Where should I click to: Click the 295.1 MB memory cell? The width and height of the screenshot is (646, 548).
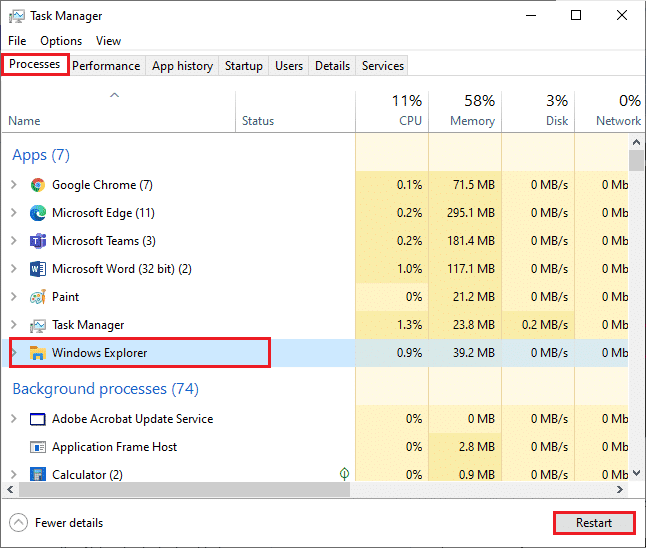coord(465,213)
